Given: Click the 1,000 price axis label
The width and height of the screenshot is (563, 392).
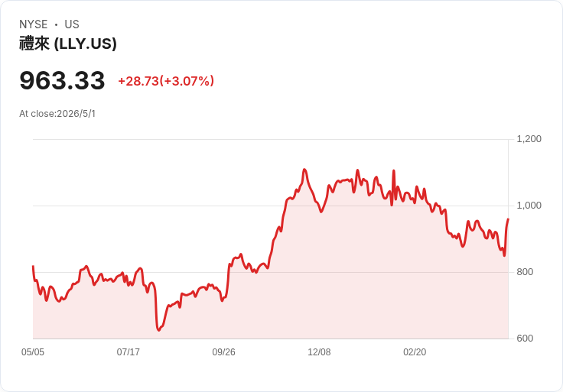Looking at the screenshot, I should tap(529, 206).
